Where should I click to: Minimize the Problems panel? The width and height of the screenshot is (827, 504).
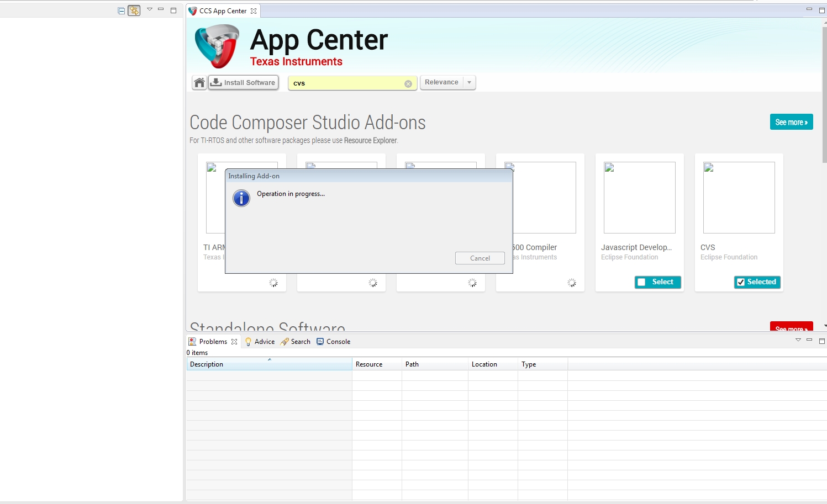click(809, 340)
